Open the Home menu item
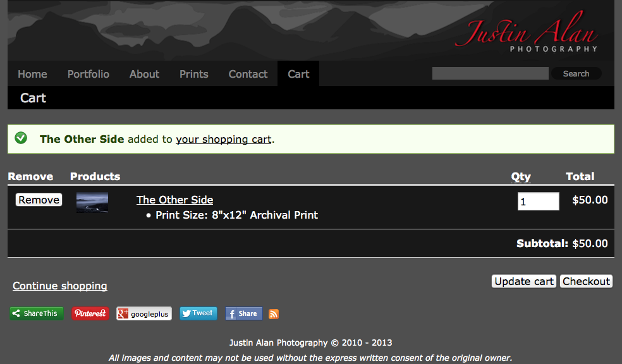The width and height of the screenshot is (622, 364). coord(32,74)
